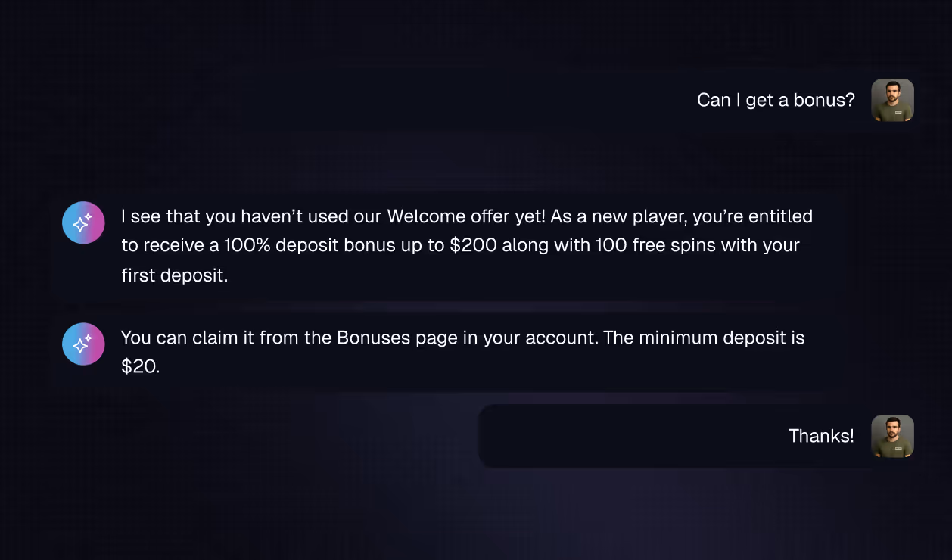
Task: Click the AI sparkle icon beside the Bonuses page reply
Action: [83, 344]
